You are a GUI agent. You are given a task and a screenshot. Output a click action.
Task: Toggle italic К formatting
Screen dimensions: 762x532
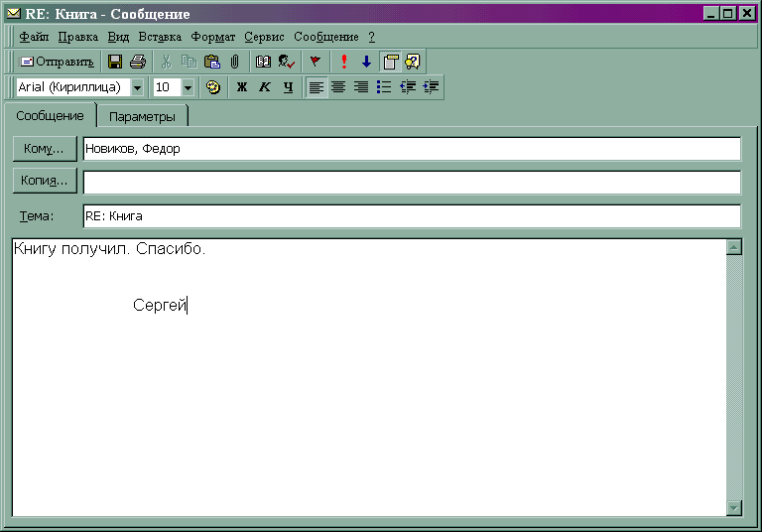pos(264,87)
